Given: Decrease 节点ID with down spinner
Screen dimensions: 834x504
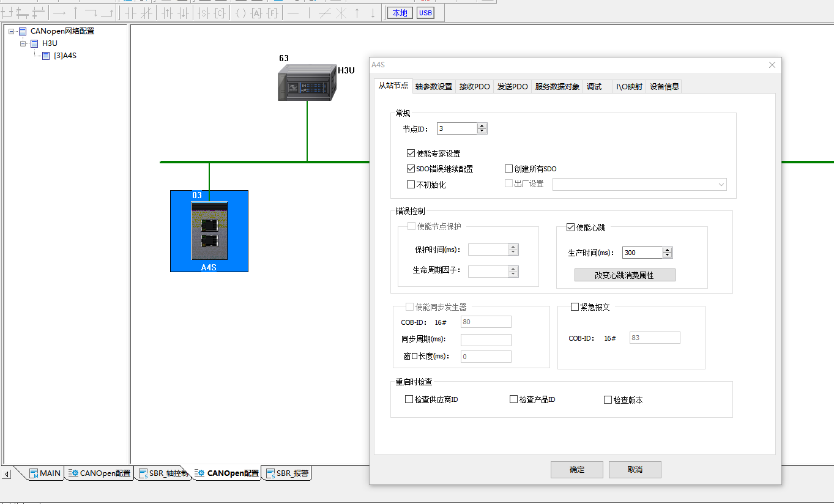Looking at the screenshot, I should pos(482,131).
